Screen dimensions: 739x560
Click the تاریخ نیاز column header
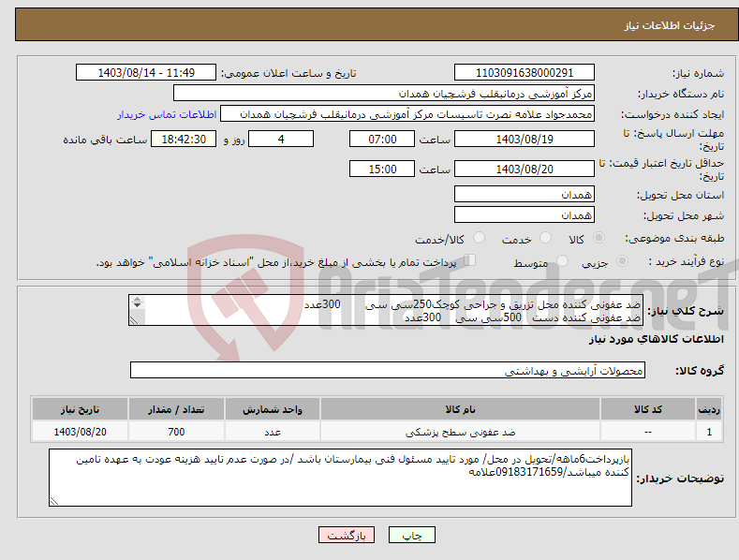click(81, 409)
